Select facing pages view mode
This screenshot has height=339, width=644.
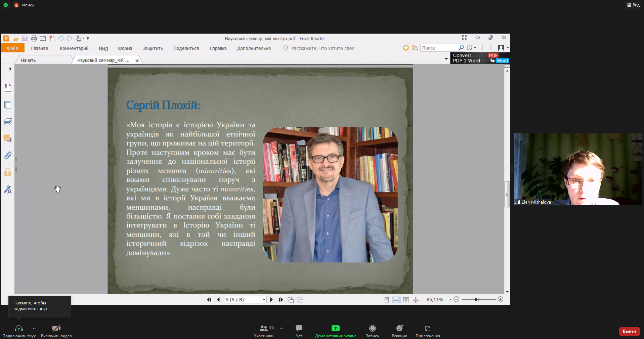406,300
